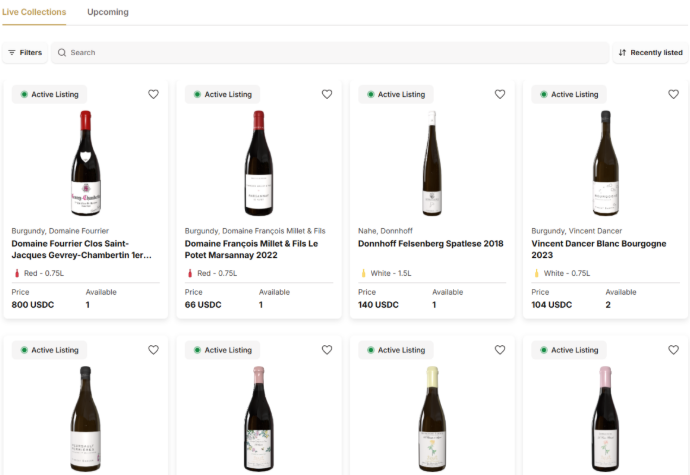Click heart on second-row third card

(500, 350)
